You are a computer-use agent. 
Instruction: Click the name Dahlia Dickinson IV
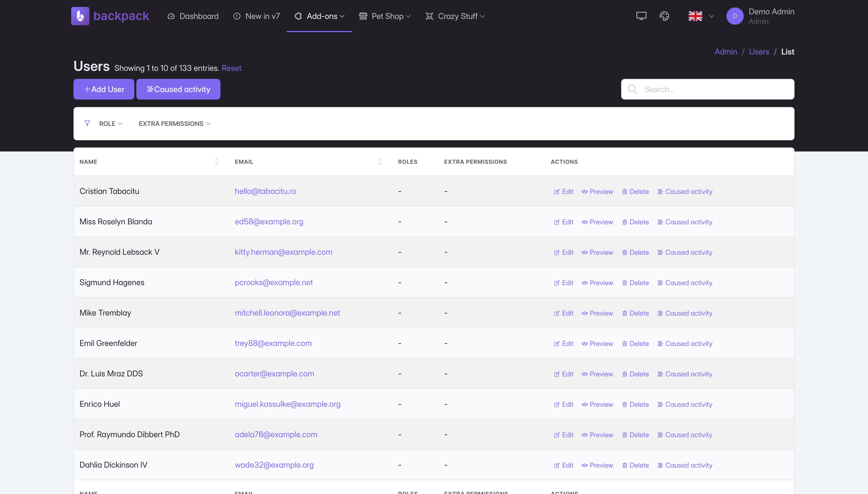tap(113, 465)
